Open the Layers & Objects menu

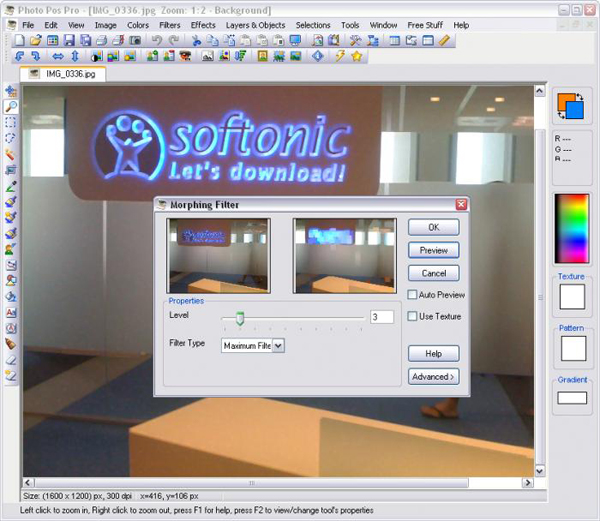point(255,24)
